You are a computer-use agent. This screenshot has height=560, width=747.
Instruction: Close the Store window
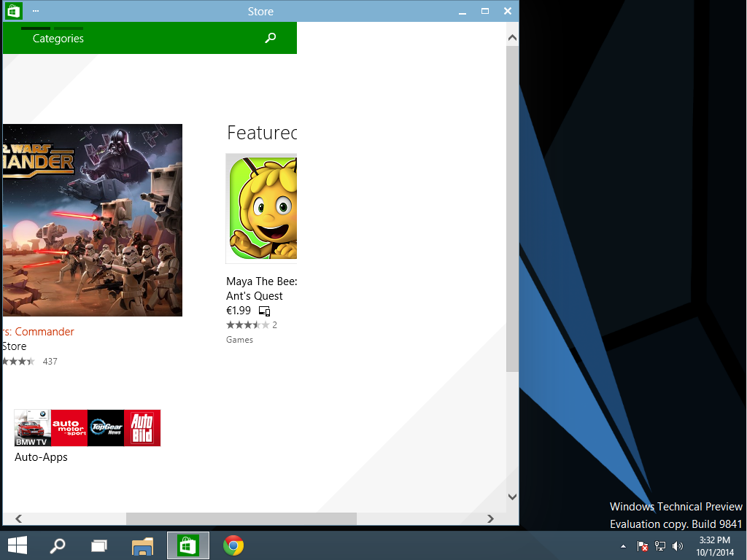[508, 12]
